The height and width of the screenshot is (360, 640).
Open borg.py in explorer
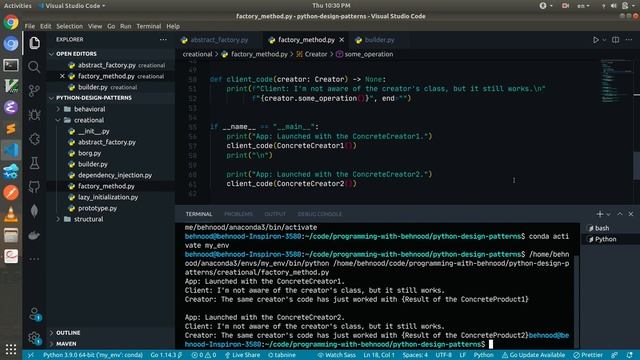tap(89, 153)
